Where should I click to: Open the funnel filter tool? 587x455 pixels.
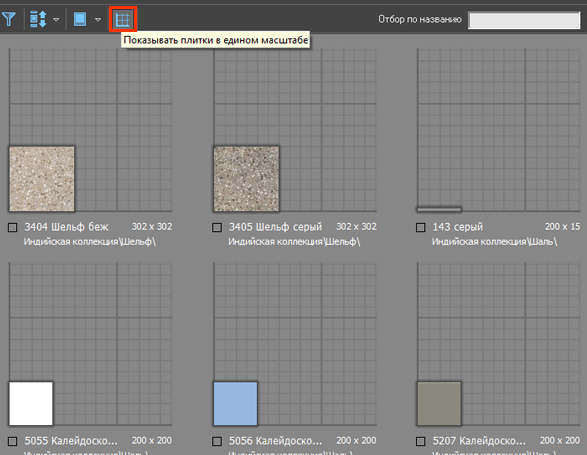click(x=9, y=19)
